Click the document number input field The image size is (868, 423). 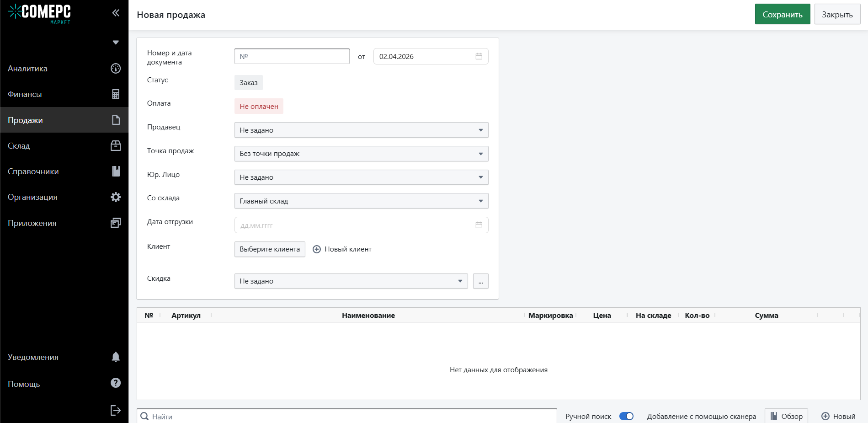coord(292,56)
